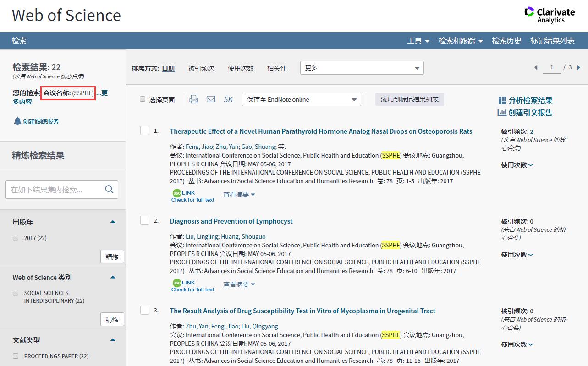Open Diagnosis and Prevention of Lymphocyst title

pyautogui.click(x=231, y=221)
